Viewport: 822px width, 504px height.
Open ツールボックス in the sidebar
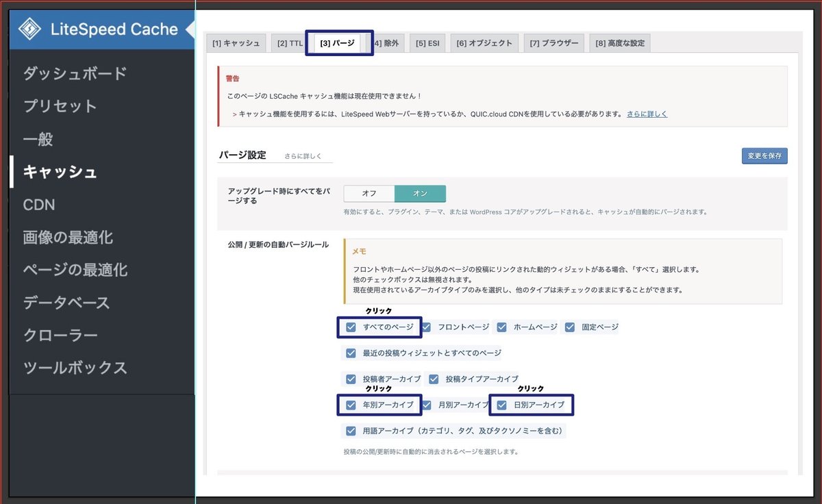click(x=75, y=368)
